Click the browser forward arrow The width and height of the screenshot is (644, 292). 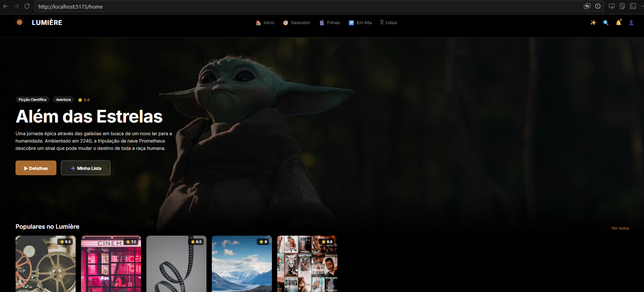coord(16,6)
